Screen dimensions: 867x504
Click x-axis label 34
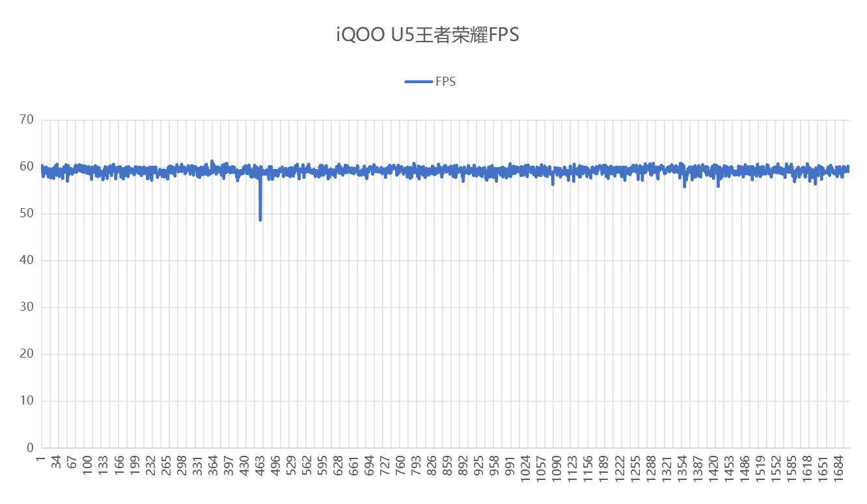coord(57,463)
